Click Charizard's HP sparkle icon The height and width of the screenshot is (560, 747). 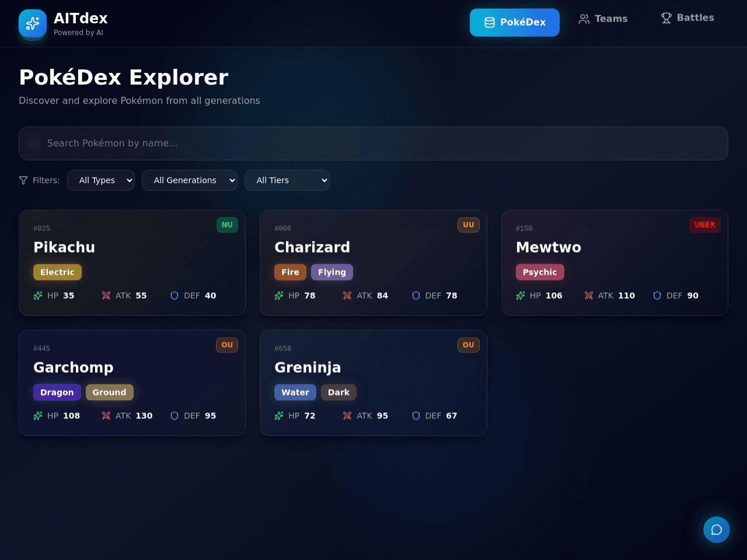coord(279,296)
